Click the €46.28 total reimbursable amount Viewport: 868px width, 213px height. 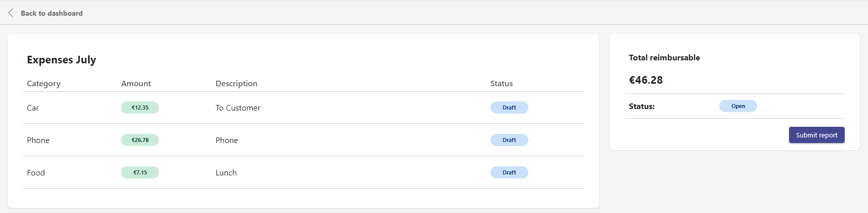(x=646, y=80)
